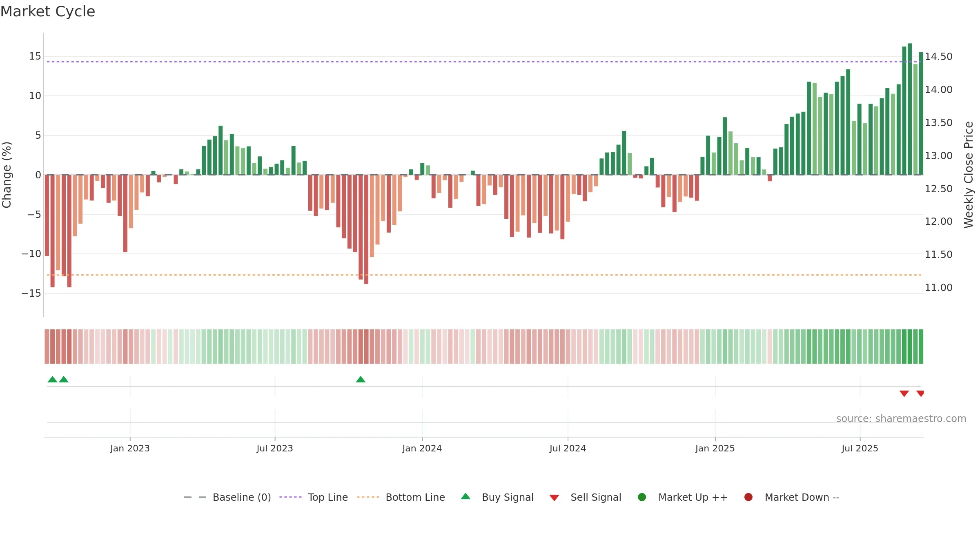The width and height of the screenshot is (980, 551).
Task: Toggle the Market Down -- legend entry
Action: click(x=792, y=497)
